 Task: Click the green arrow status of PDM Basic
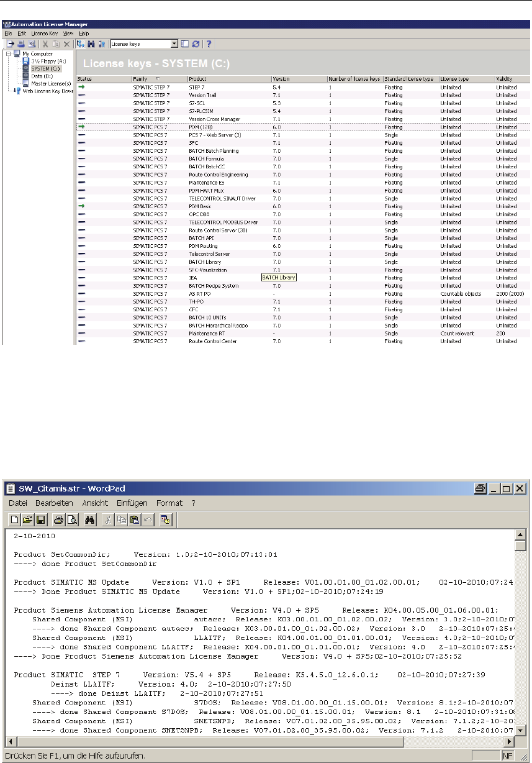(82, 206)
